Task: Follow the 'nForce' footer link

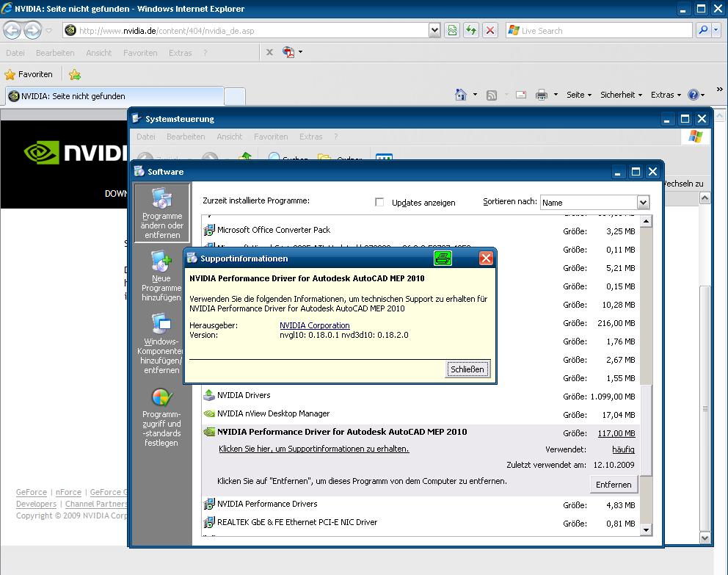Action: pyautogui.click(x=68, y=492)
